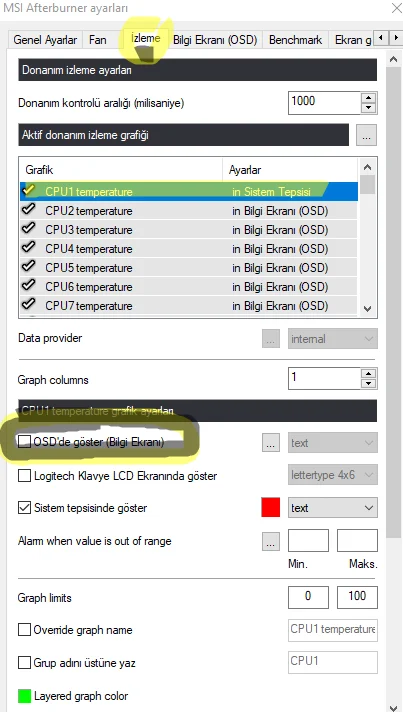Open alarm settings ellipsis button
The width and height of the screenshot is (403, 712).
click(270, 541)
